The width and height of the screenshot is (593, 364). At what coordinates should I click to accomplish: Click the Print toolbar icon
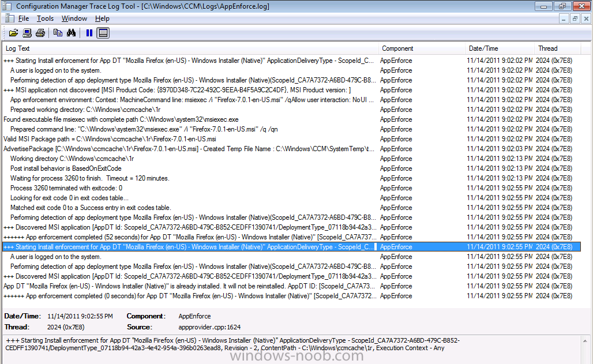(40, 33)
